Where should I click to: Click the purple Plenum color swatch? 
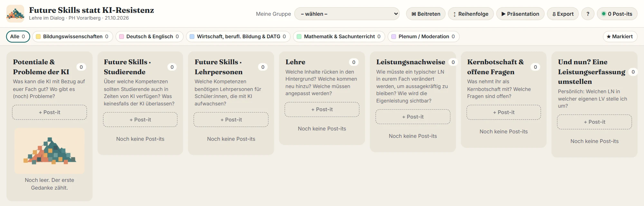[394, 37]
